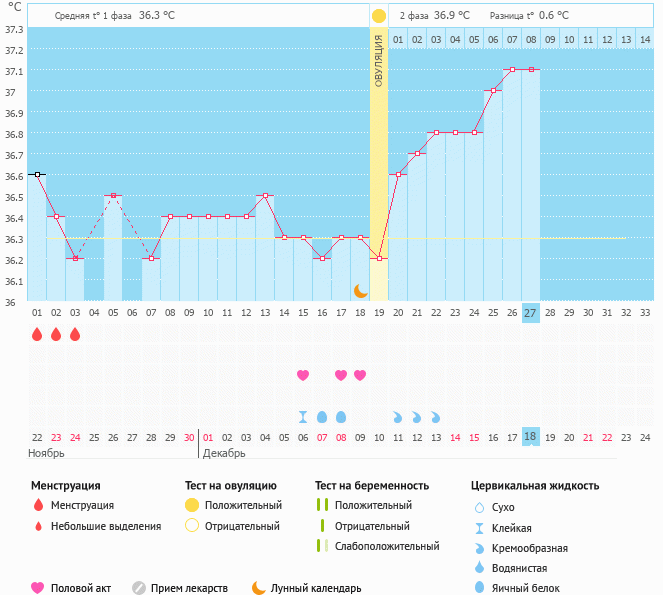Click the menstruation drop under cycle day 01
The height and width of the screenshot is (595, 663).
[37, 334]
